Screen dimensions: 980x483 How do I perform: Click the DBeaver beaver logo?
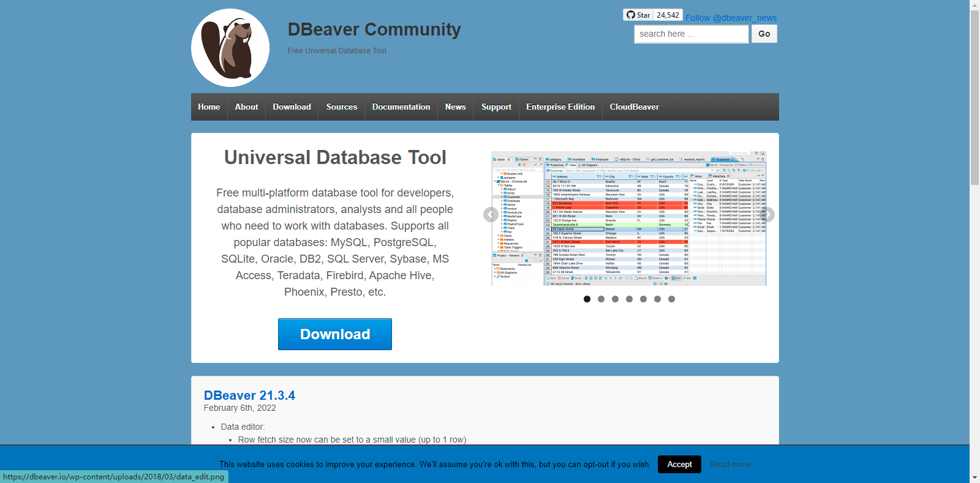pyautogui.click(x=230, y=48)
